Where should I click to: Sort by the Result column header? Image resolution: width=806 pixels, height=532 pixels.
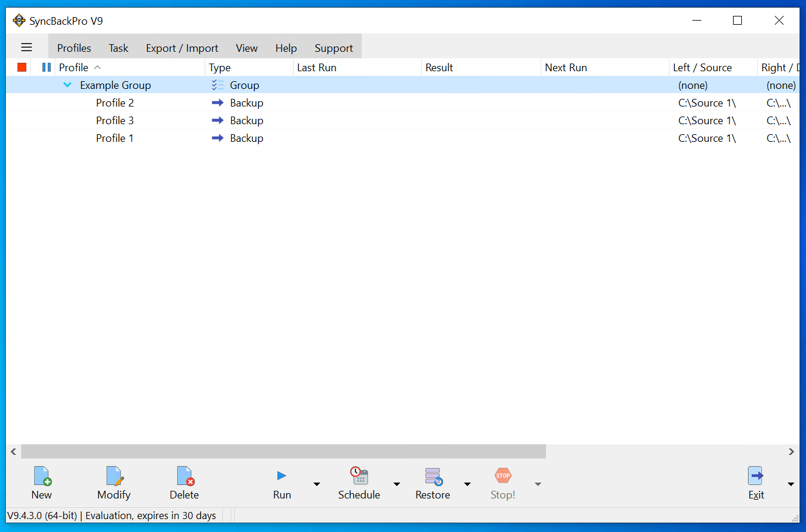(x=481, y=68)
